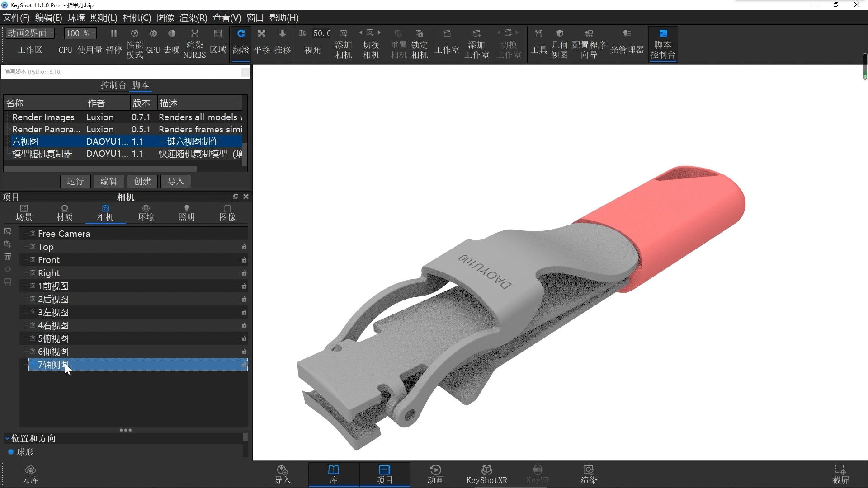Open Cloud Library icon
This screenshot has height=488, width=868.
[x=30, y=474]
